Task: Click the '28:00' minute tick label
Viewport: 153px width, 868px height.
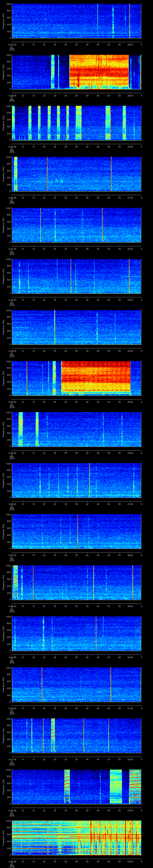Action: [130, 44]
